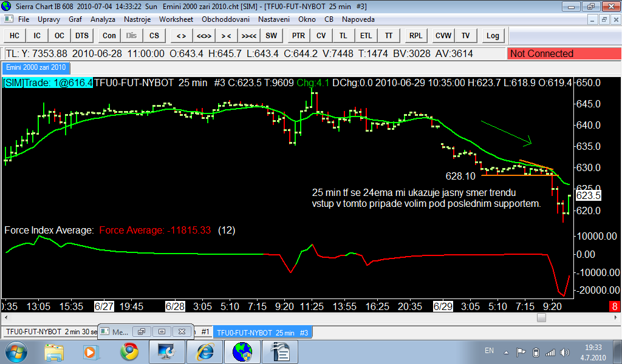Select the ETL extended line tool
622x364 pixels.
coord(366,36)
